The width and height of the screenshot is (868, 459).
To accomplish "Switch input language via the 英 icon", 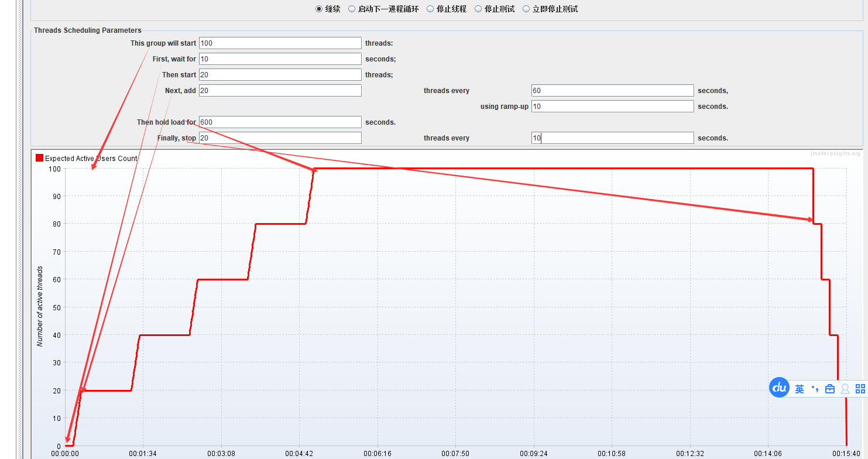I will pyautogui.click(x=800, y=389).
